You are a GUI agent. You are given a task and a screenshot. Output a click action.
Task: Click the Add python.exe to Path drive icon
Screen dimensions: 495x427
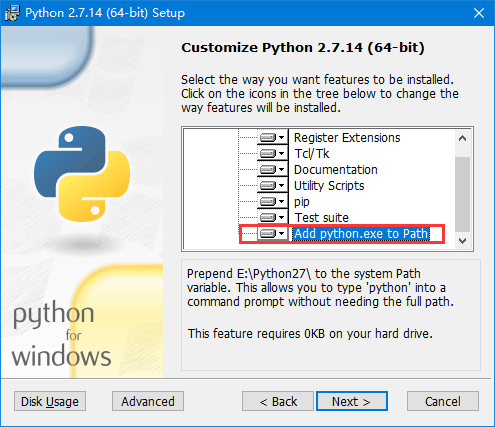(x=268, y=233)
